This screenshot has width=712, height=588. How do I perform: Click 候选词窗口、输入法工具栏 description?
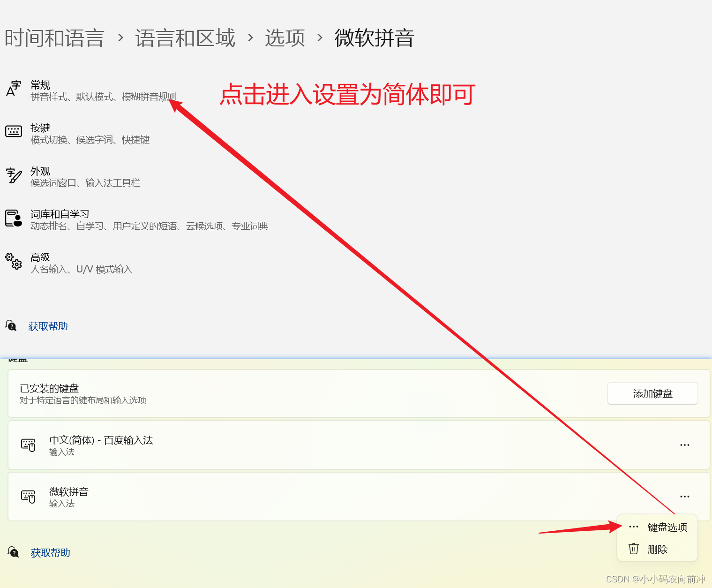click(85, 183)
